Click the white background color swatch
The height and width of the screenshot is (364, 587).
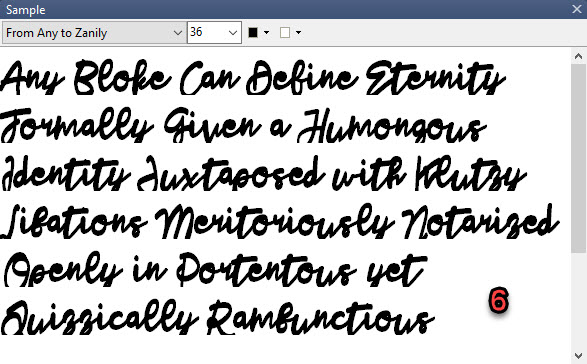(x=285, y=33)
